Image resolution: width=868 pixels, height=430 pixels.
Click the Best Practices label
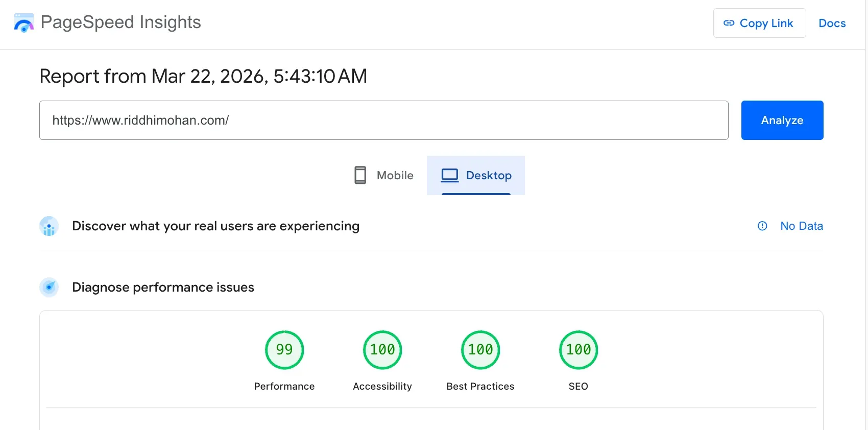tap(480, 387)
